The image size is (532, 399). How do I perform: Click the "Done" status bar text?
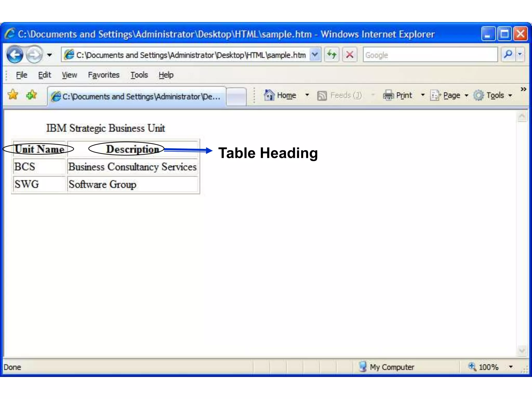tap(12, 367)
